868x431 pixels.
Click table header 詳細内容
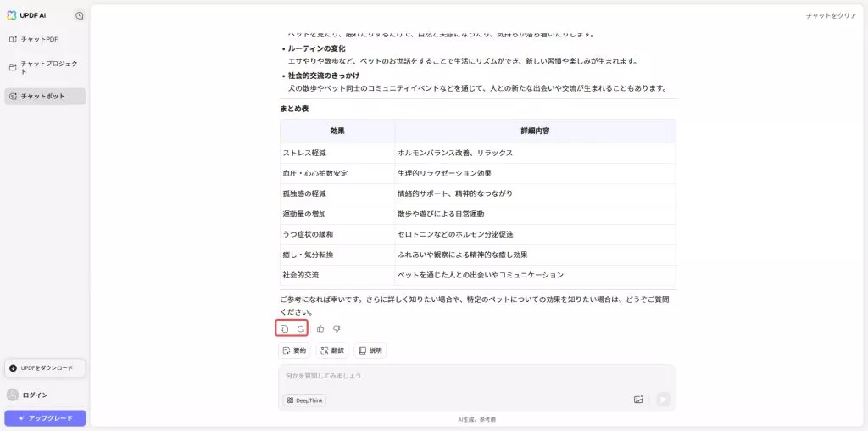535,132
